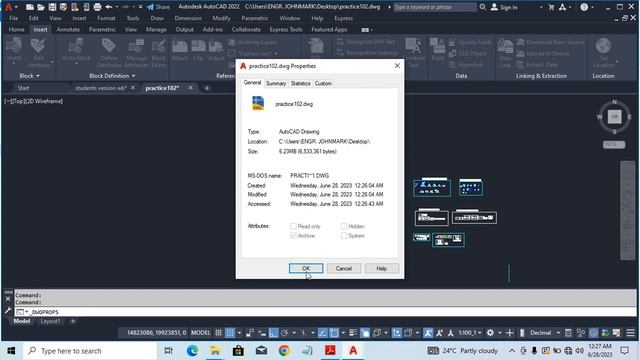Switch to the Custom tab in Properties dialog
Image resolution: width=640 pixels, height=360 pixels.
pyautogui.click(x=323, y=83)
